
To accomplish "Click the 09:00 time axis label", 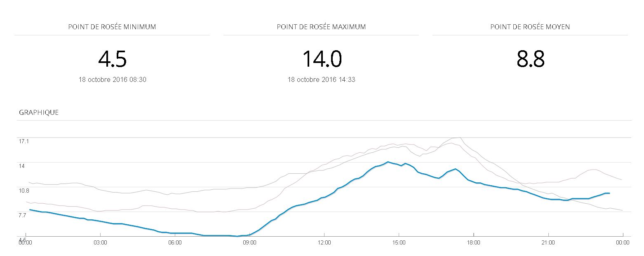I will (x=249, y=243).
